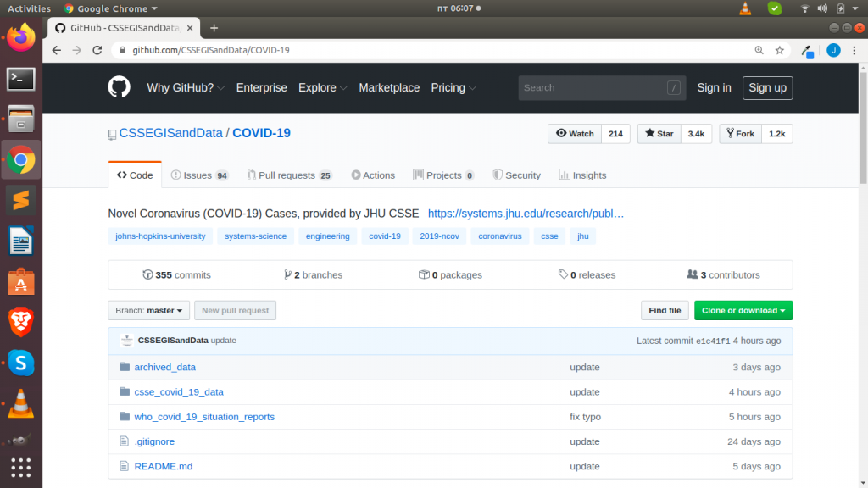Adjust the system volume control
Image resolution: width=868 pixels, height=488 pixels.
[821, 8]
